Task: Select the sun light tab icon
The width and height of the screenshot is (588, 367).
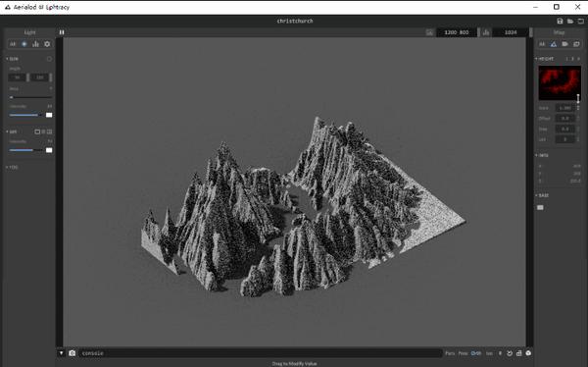Action: tap(24, 44)
